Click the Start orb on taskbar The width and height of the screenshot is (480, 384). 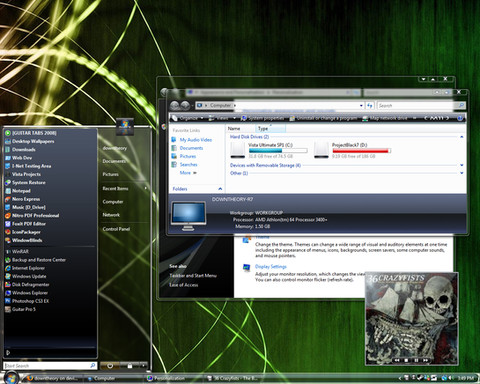11,378
